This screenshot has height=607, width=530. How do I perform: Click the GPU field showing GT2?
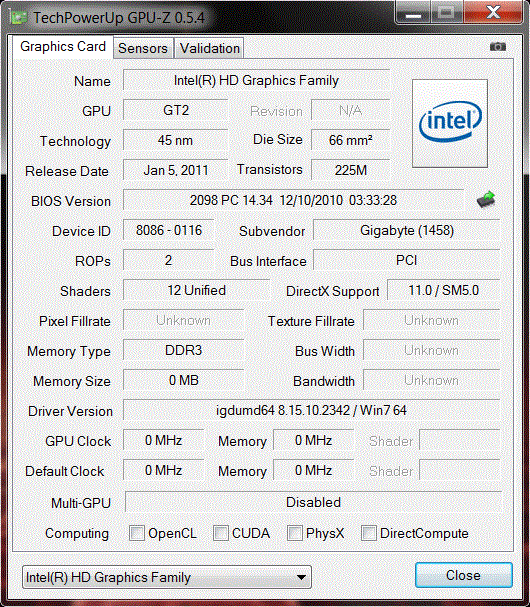point(176,110)
